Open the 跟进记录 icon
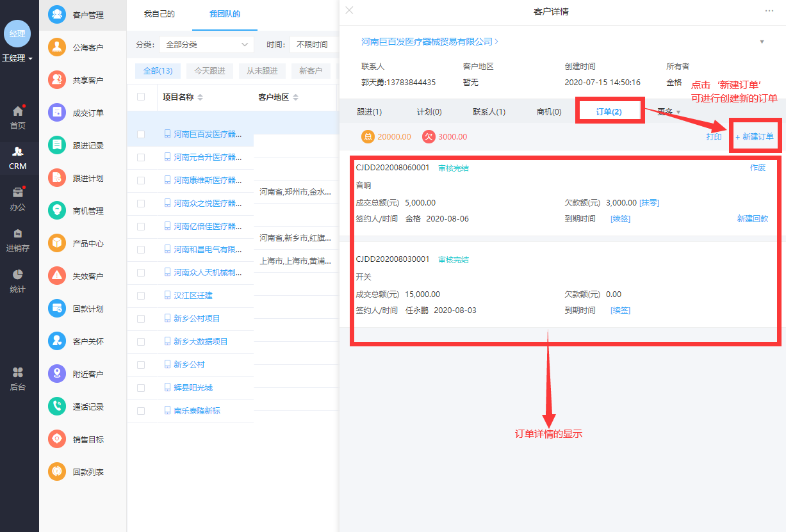This screenshot has width=786, height=532. coord(57,145)
